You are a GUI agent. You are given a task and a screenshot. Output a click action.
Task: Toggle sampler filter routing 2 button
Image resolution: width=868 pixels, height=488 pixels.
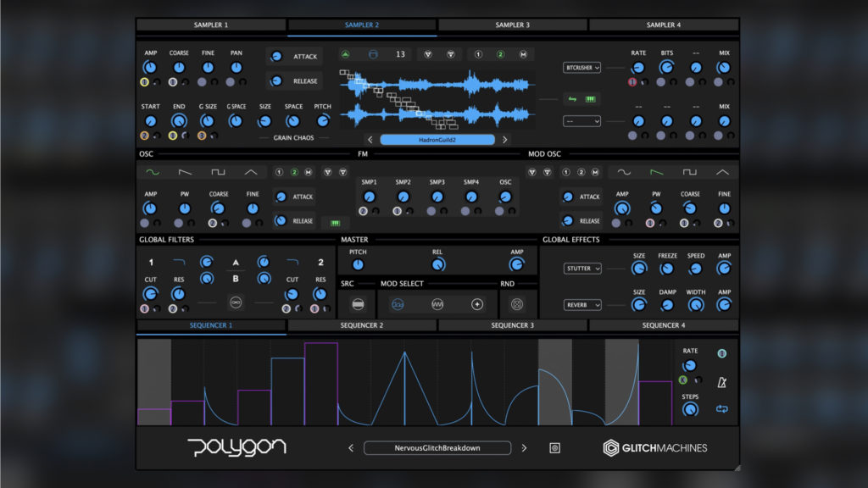(x=500, y=54)
